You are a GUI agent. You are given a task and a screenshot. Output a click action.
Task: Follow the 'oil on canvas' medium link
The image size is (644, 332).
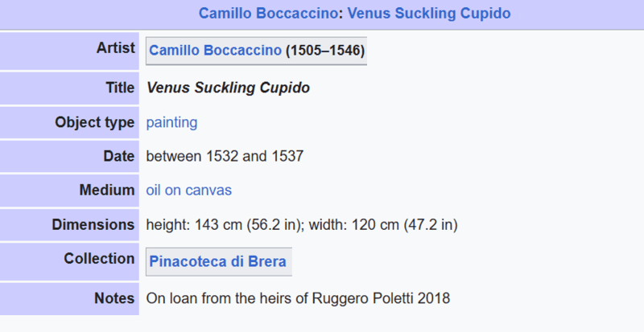coord(188,191)
